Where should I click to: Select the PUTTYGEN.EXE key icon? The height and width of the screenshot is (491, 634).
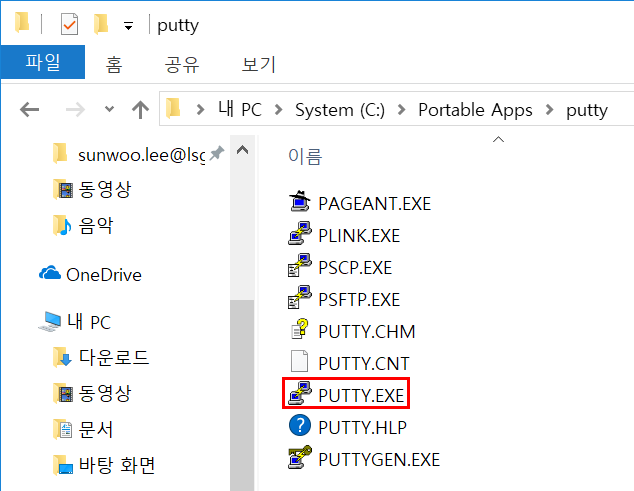click(300, 457)
